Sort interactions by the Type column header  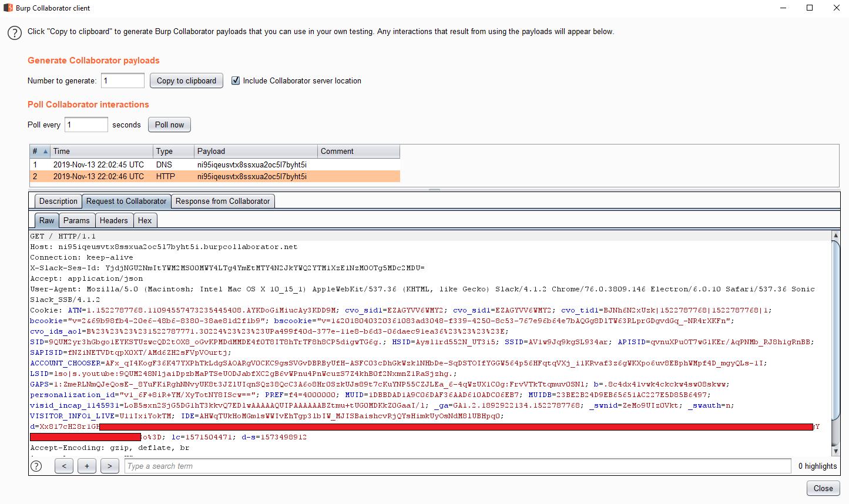pos(173,151)
